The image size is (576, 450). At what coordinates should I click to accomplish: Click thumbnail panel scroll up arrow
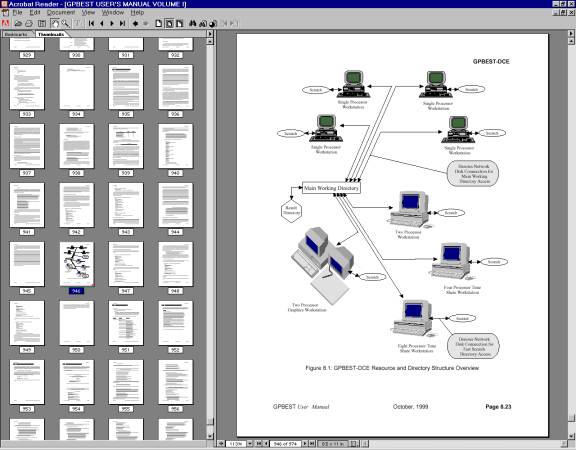click(x=210, y=41)
